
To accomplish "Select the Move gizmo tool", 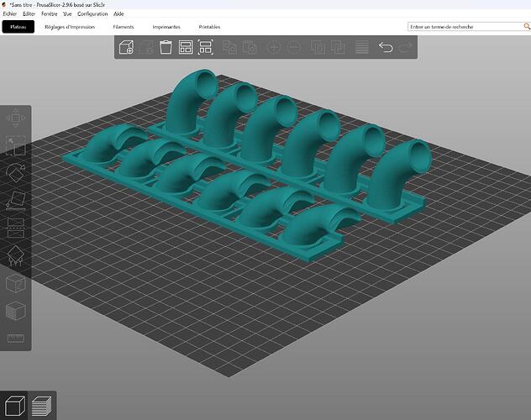I will coord(16,118).
